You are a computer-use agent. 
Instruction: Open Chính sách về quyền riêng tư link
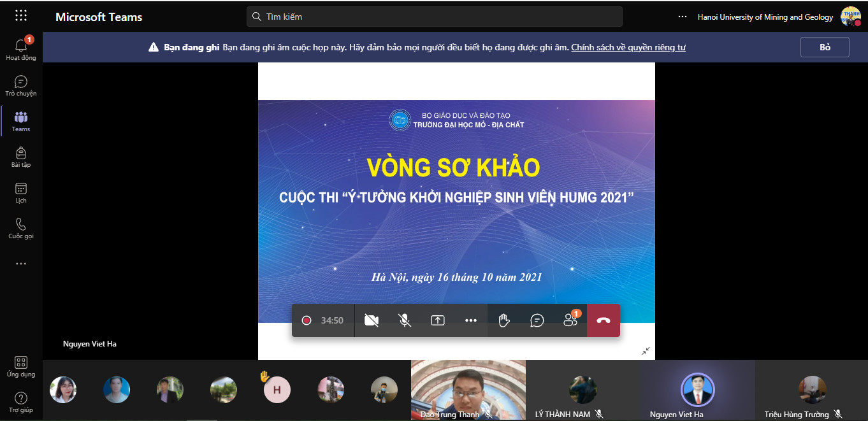[628, 47]
